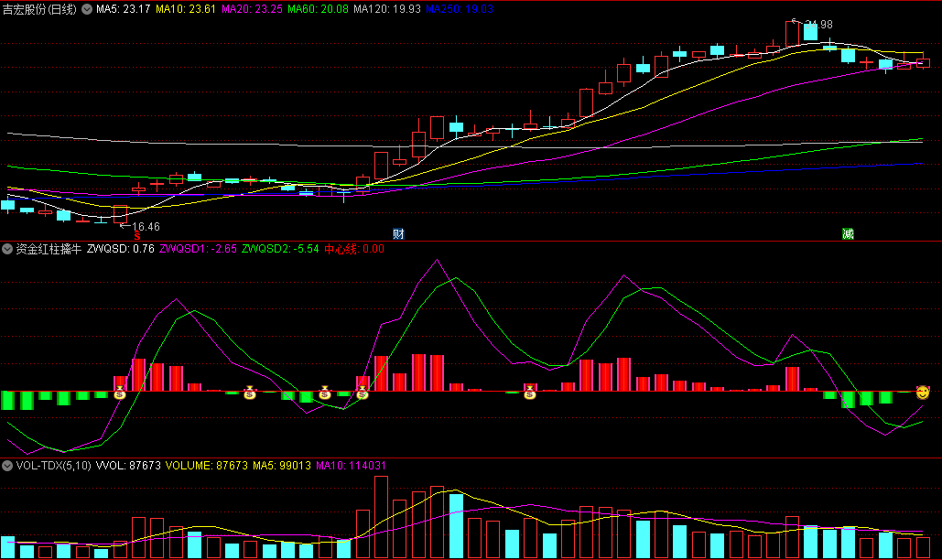Click the third money bag signal icon

click(x=325, y=393)
